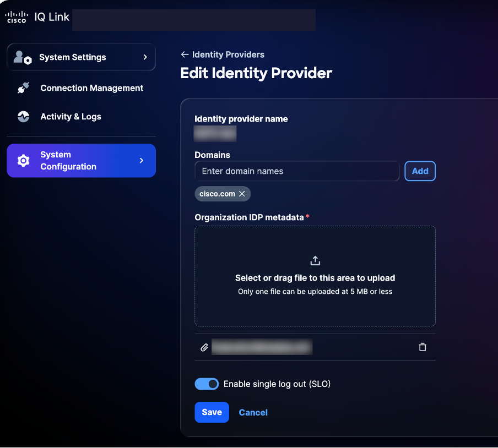Open Connection Management section

click(82, 88)
